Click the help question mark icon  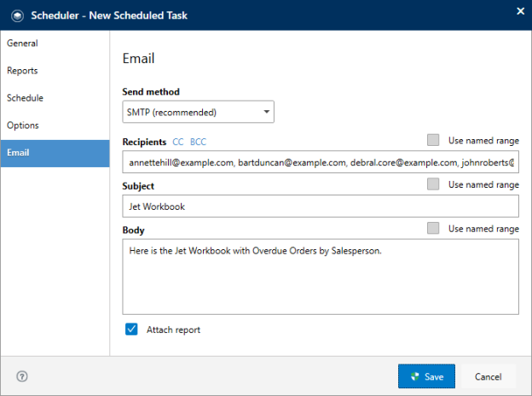tap(22, 376)
